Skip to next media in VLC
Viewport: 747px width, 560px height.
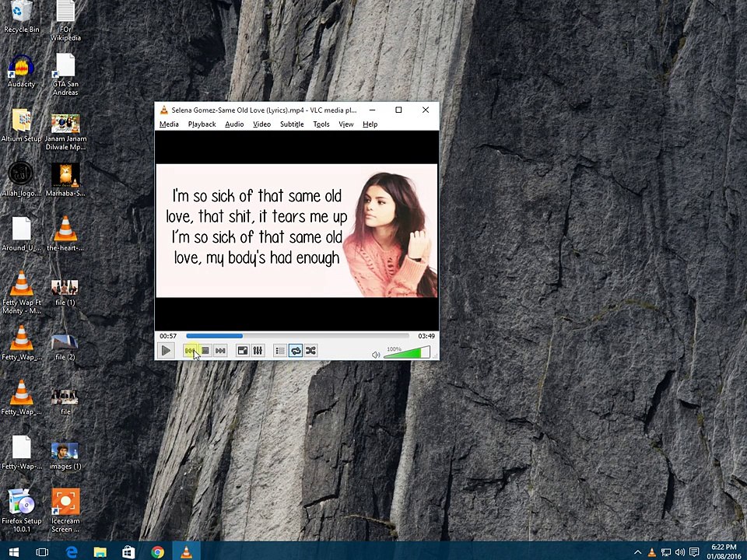220,351
